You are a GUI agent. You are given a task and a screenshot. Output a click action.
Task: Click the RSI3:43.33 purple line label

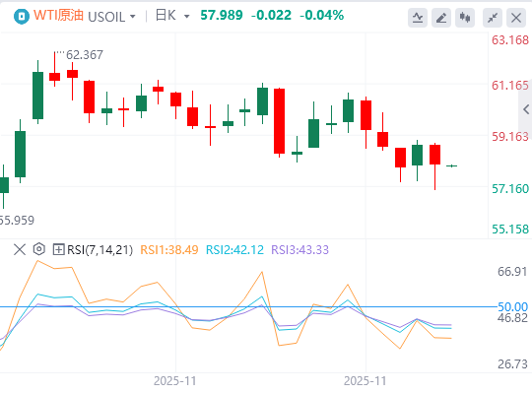click(x=299, y=250)
